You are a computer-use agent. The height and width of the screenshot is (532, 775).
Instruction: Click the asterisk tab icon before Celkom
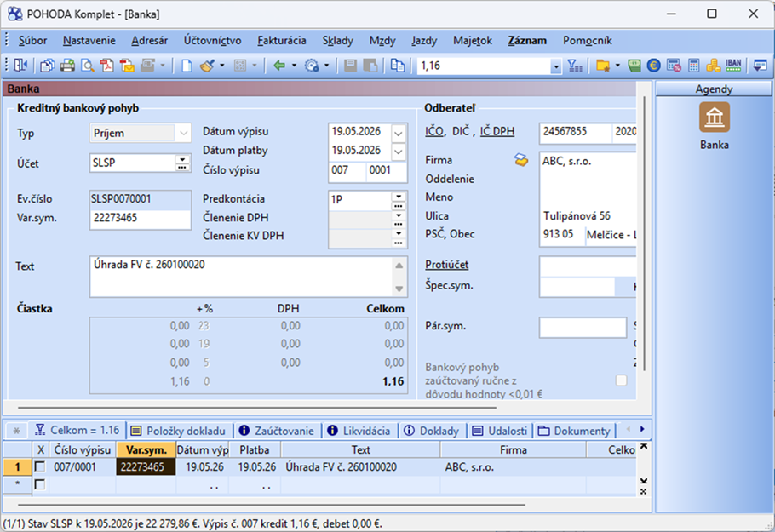pyautogui.click(x=16, y=431)
